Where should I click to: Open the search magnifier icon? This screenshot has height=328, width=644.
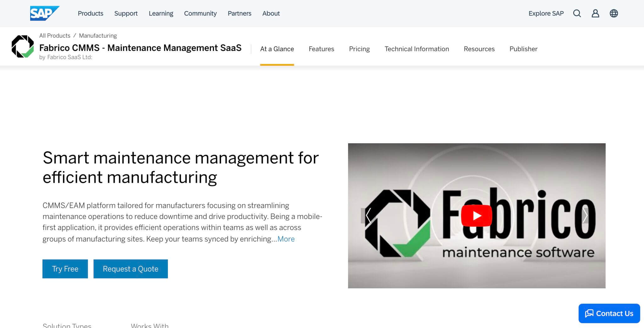pyautogui.click(x=577, y=13)
